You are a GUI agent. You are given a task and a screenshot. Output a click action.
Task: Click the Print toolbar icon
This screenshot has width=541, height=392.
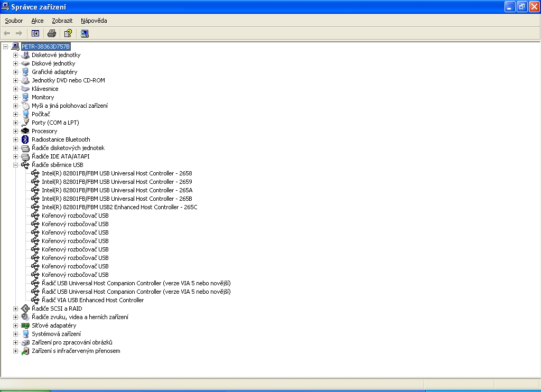pos(52,33)
